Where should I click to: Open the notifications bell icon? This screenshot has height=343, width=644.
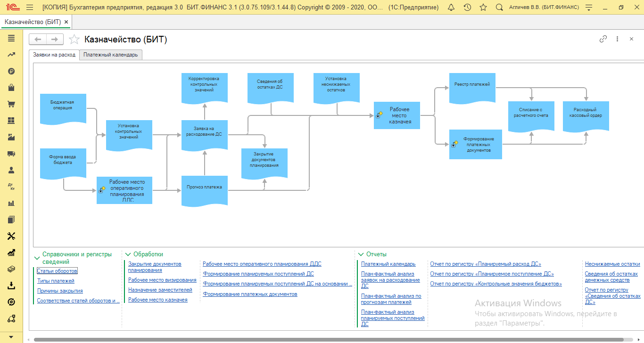pos(451,8)
